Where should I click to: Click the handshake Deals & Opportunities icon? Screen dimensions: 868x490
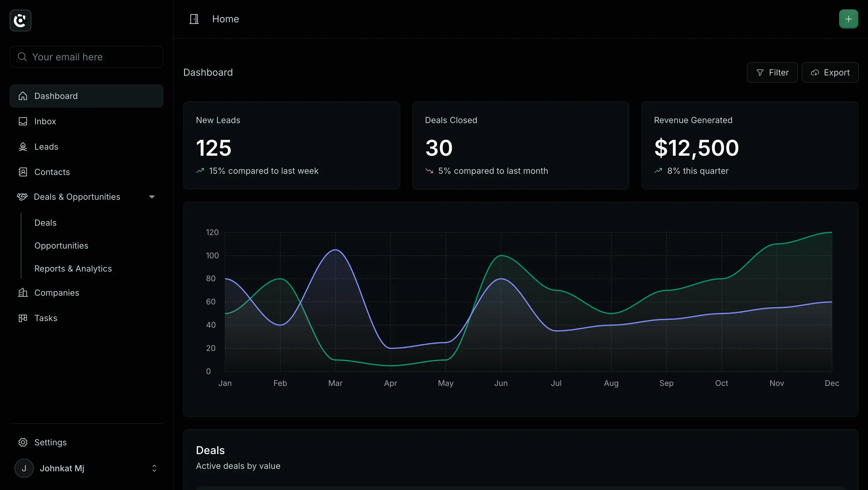click(22, 197)
